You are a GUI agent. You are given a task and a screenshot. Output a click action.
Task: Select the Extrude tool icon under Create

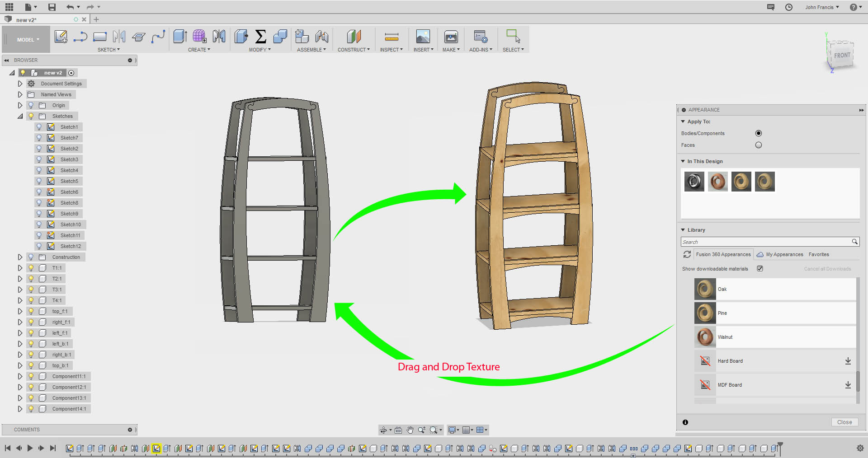(x=180, y=37)
